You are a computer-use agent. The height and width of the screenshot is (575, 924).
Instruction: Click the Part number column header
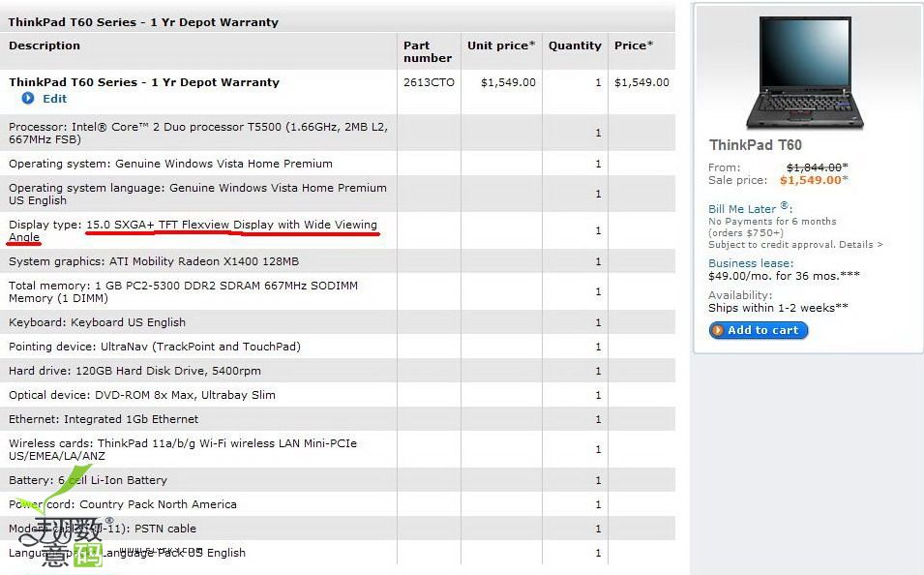click(x=428, y=52)
